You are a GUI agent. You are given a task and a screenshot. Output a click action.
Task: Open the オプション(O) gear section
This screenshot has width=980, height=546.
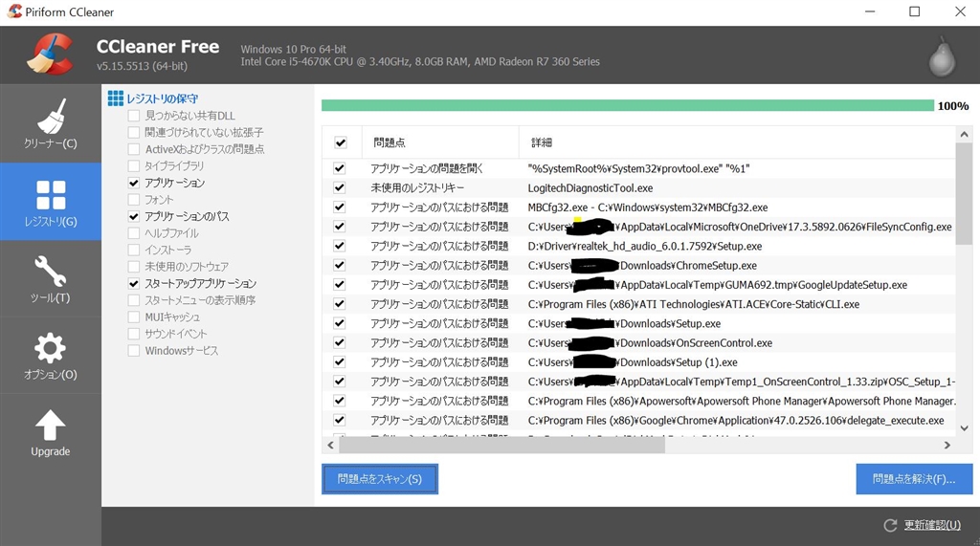click(x=50, y=356)
